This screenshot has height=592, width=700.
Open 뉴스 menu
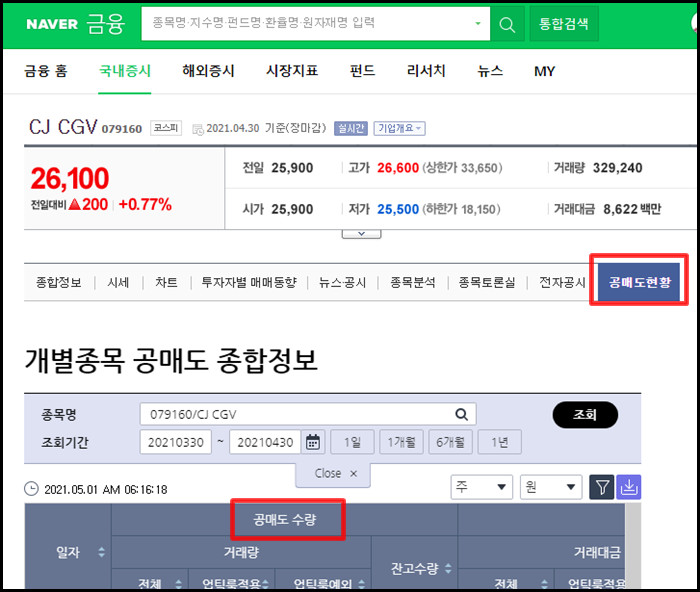click(490, 71)
